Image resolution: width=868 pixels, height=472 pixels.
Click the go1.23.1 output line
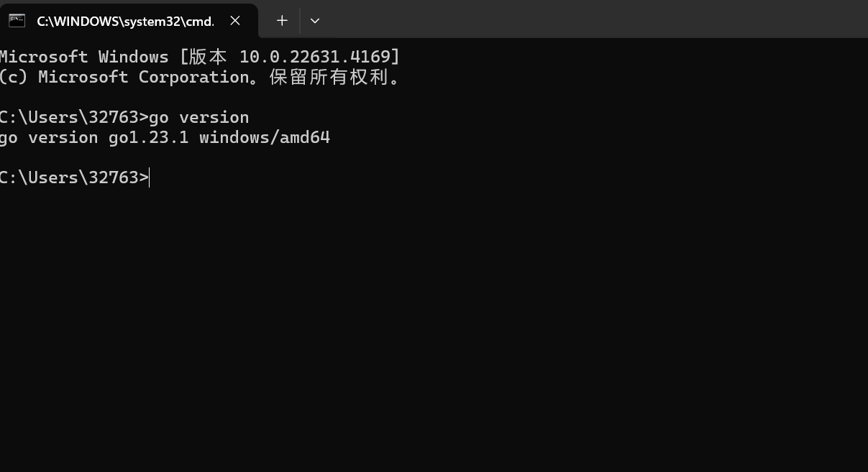click(x=165, y=137)
